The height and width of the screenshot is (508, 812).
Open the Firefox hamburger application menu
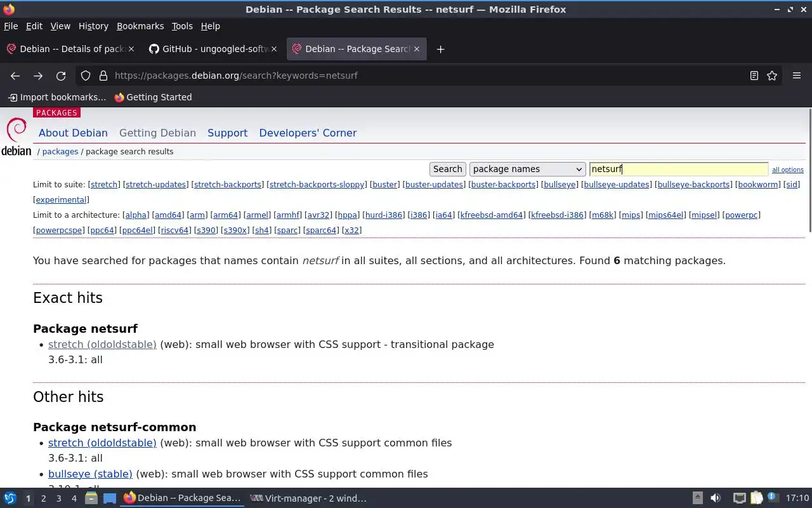point(797,76)
